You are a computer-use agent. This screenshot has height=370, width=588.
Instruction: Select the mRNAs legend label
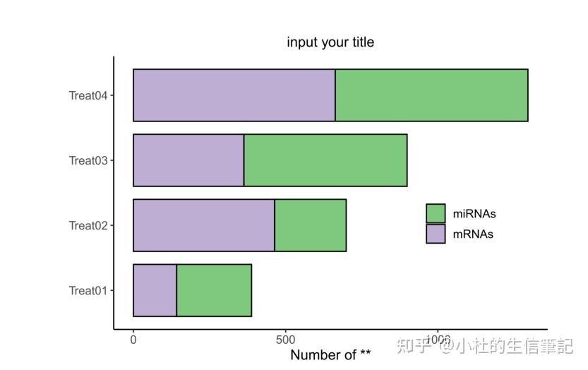472,234
